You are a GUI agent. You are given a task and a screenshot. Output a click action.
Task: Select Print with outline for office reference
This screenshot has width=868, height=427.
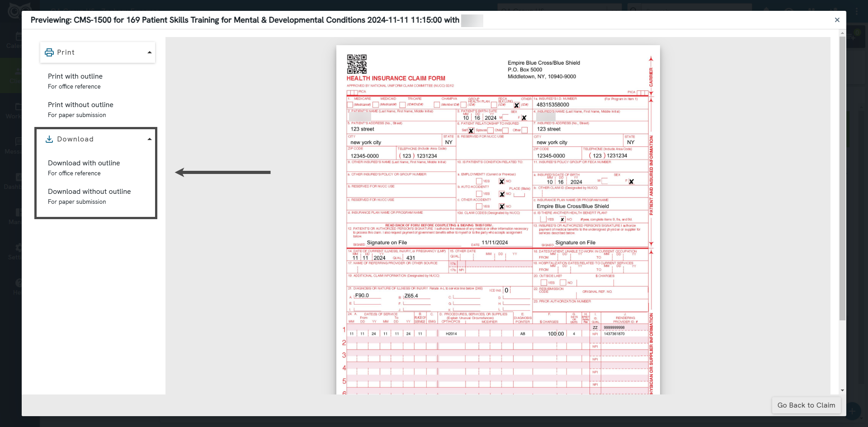coord(75,76)
